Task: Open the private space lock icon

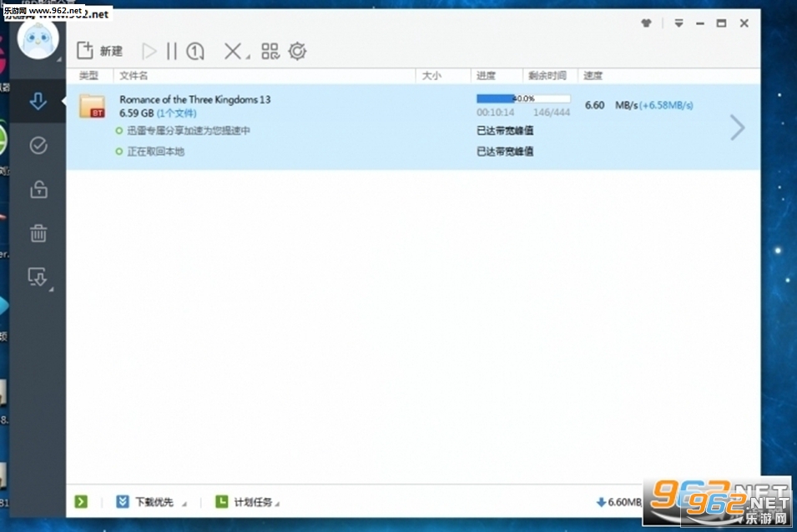Action: (38, 189)
